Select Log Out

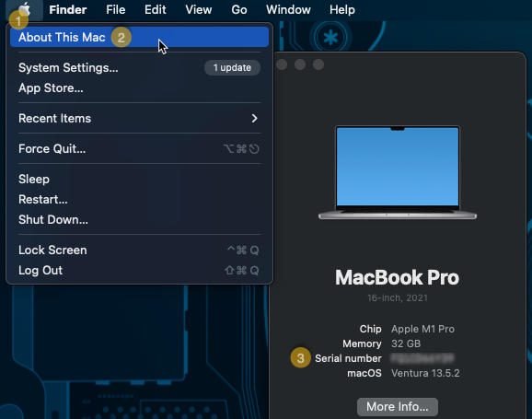[x=140, y=271]
